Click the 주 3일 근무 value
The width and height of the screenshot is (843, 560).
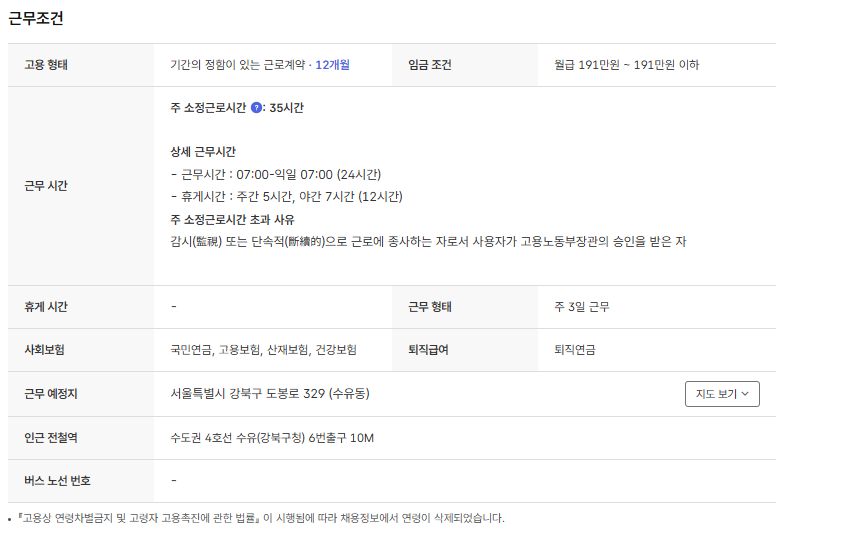pyautogui.click(x=582, y=307)
